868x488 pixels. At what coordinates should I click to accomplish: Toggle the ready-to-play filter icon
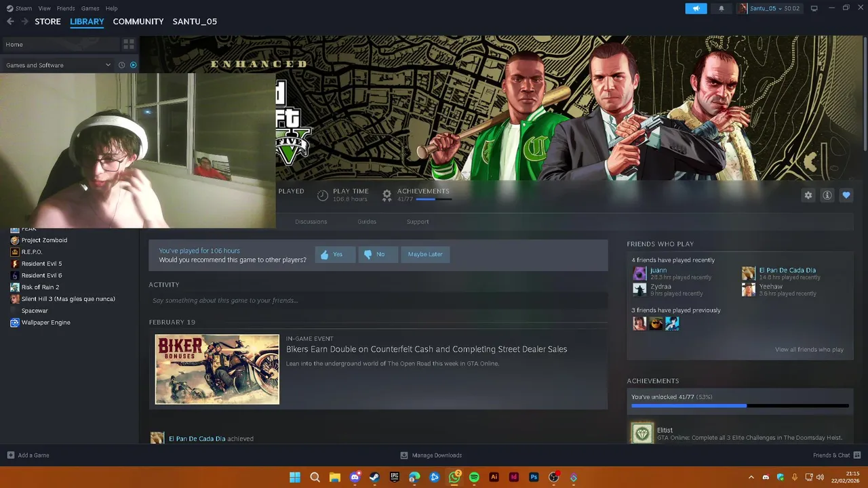pyautogui.click(x=133, y=65)
